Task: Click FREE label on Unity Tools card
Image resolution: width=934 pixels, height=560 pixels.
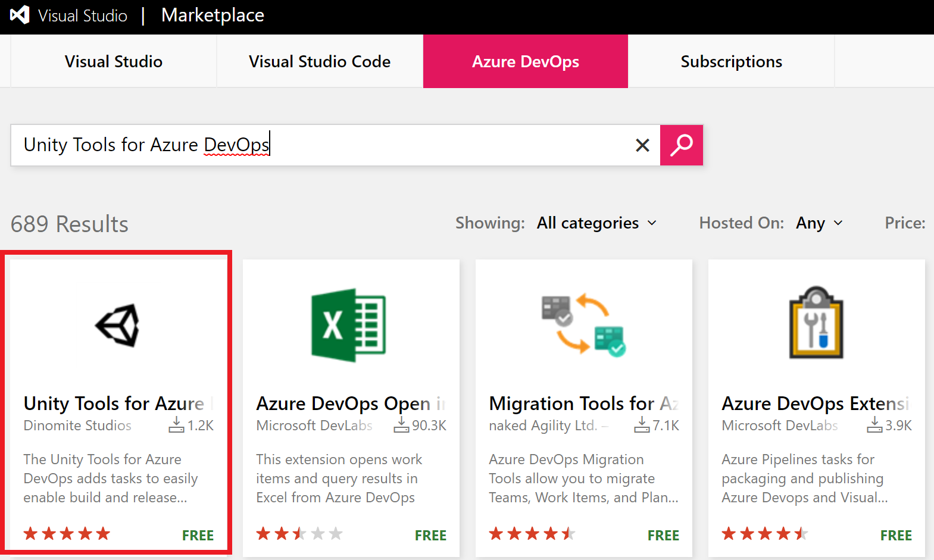Action: point(198,536)
